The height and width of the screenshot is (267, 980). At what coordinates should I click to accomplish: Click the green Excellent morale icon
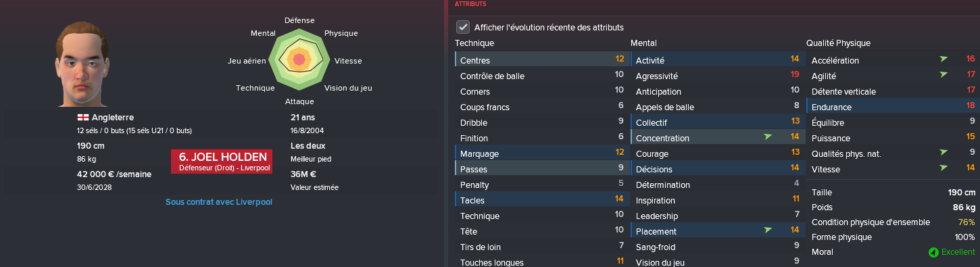click(933, 252)
